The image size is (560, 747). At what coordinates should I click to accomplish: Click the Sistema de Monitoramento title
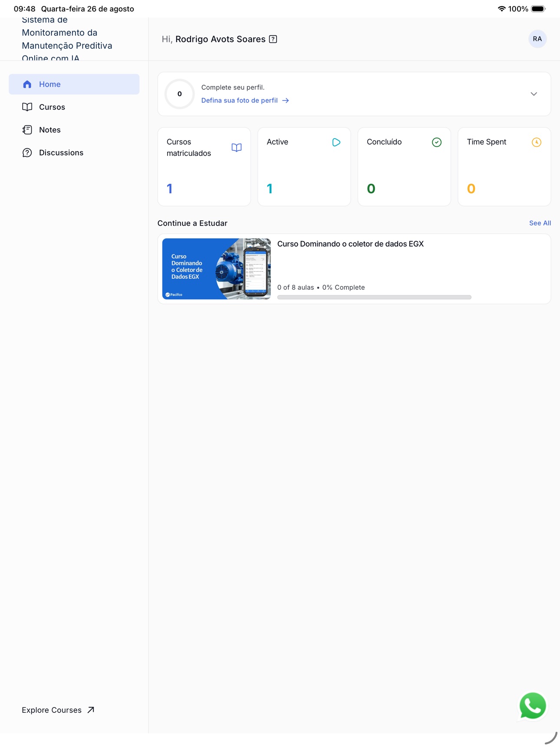tap(67, 39)
